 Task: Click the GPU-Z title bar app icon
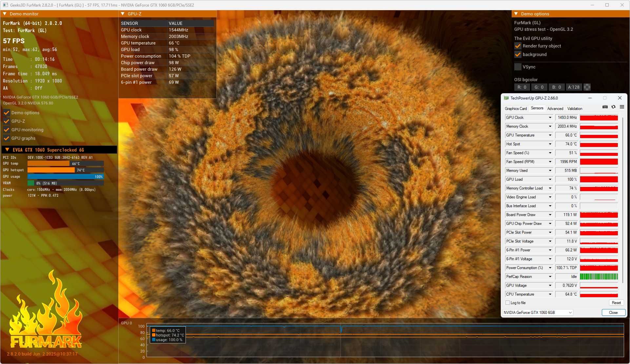(506, 98)
